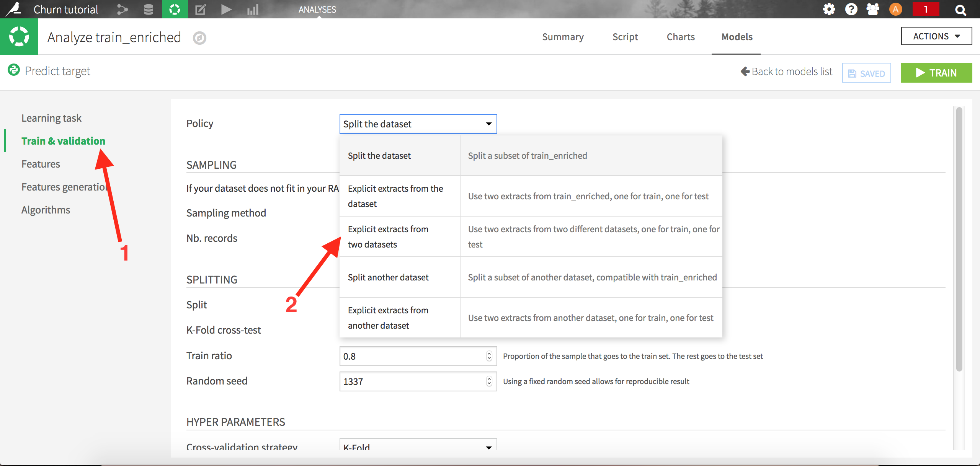Open the Flow view icon
Image resolution: width=980 pixels, height=466 pixels.
coord(122,9)
